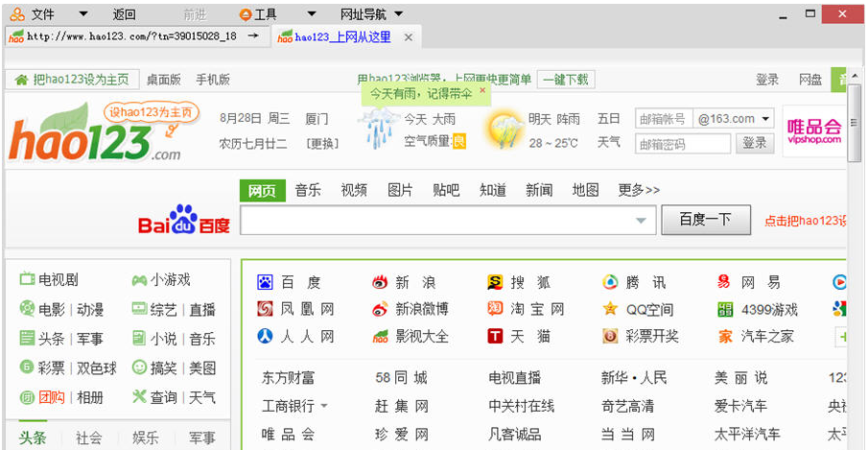Click the 影视大全 hao icon
The height and width of the screenshot is (450, 868).
pyautogui.click(x=380, y=336)
